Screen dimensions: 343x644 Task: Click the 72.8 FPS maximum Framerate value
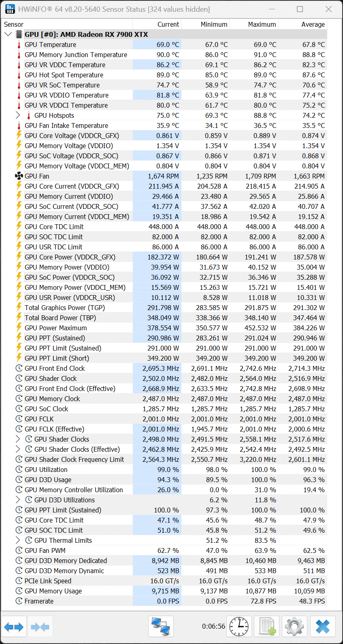263,601
